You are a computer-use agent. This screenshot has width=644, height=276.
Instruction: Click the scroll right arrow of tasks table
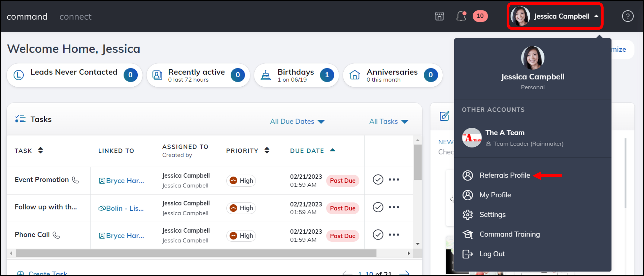(x=409, y=253)
